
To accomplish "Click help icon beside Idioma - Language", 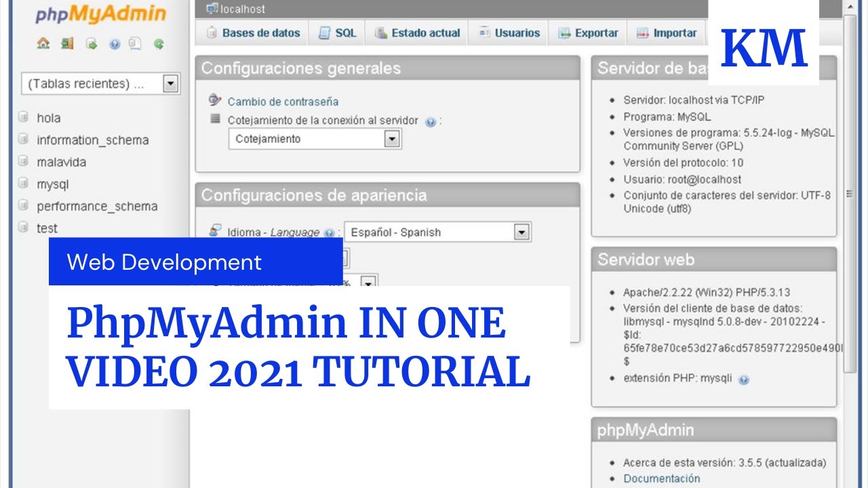I will pyautogui.click(x=330, y=233).
